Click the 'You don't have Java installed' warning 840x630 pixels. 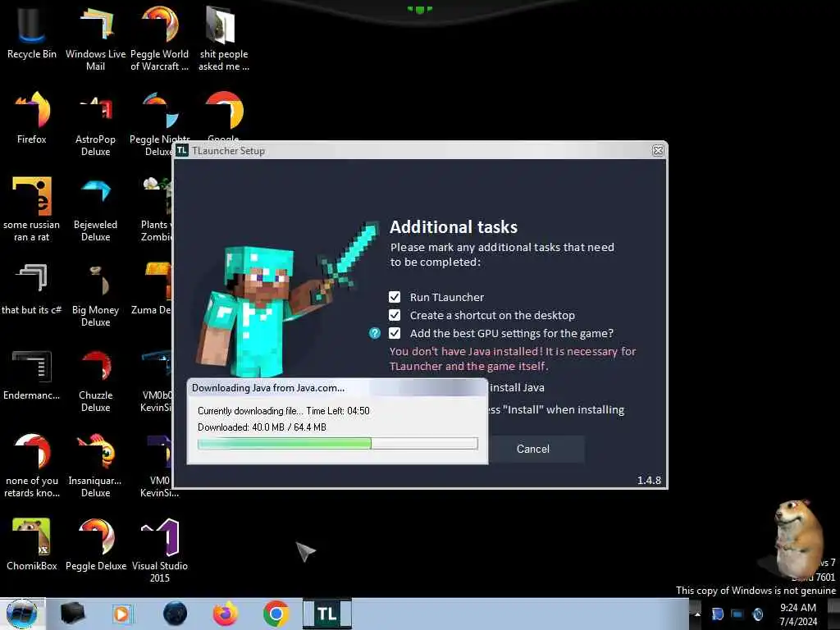click(x=512, y=359)
